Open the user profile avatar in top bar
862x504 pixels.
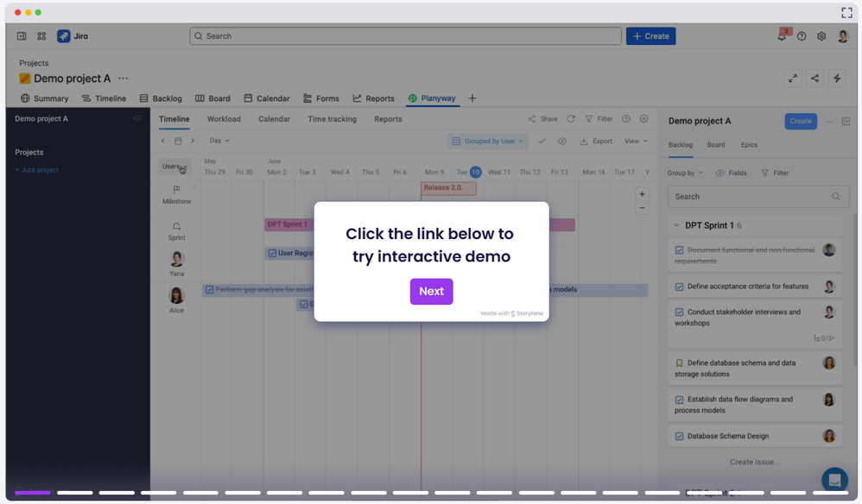(x=843, y=36)
